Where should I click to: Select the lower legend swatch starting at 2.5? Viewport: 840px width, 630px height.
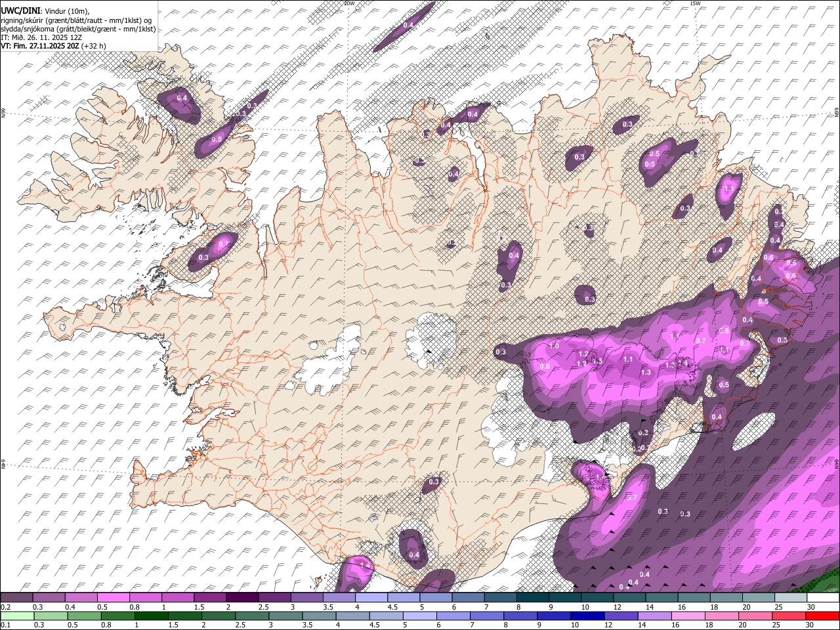[x=252, y=616]
